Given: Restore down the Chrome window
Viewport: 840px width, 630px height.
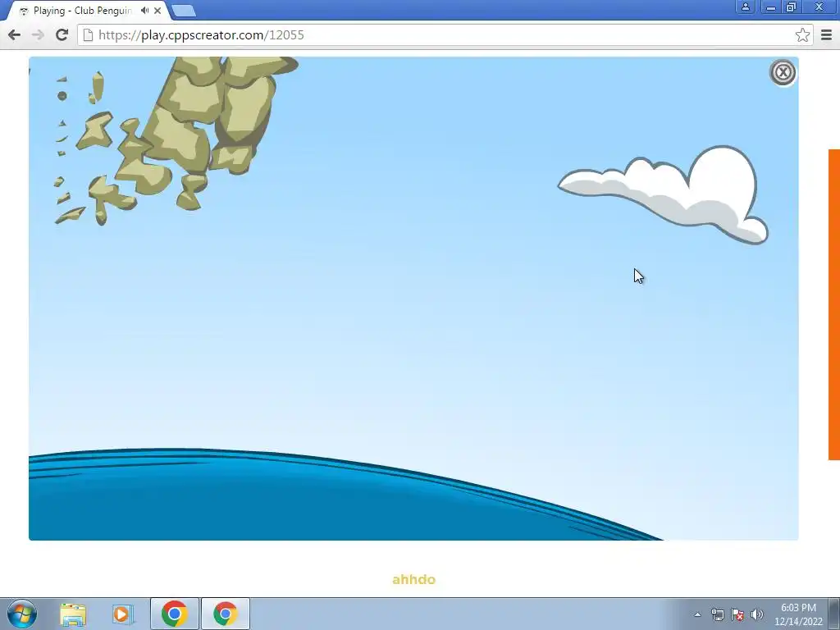Looking at the screenshot, I should pyautogui.click(x=791, y=7).
